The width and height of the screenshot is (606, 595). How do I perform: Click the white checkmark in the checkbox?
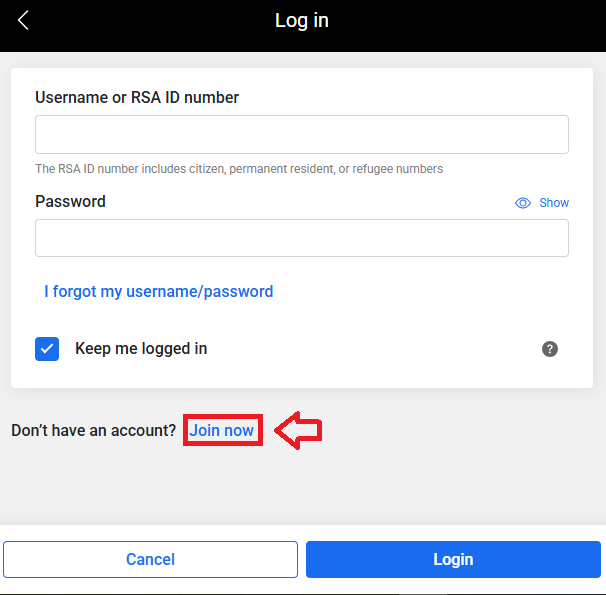[47, 349]
